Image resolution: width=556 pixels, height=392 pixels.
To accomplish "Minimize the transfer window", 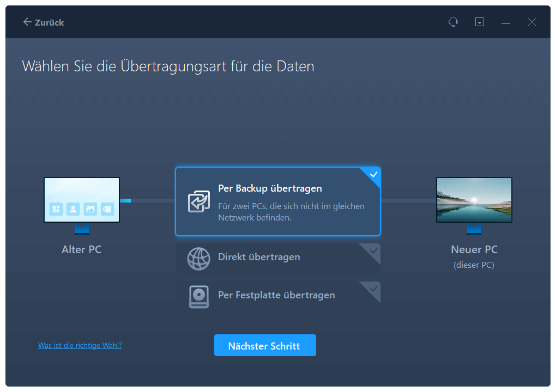I will [x=506, y=22].
